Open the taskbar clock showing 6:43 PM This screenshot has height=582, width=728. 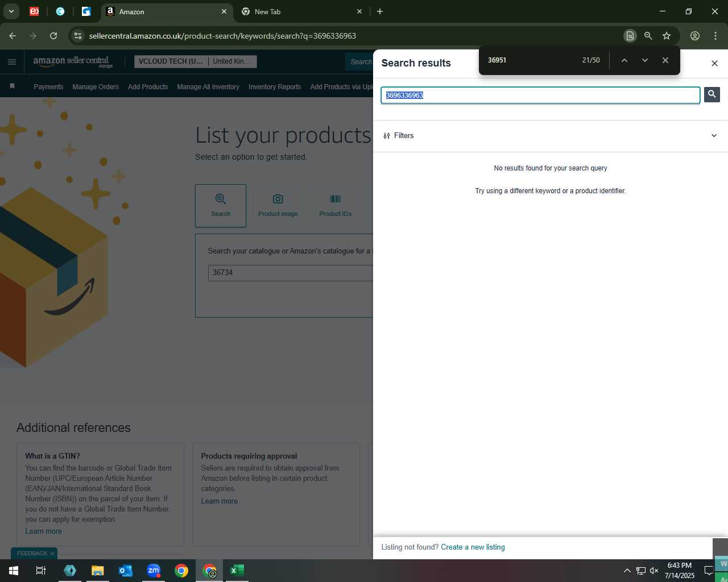click(680, 571)
